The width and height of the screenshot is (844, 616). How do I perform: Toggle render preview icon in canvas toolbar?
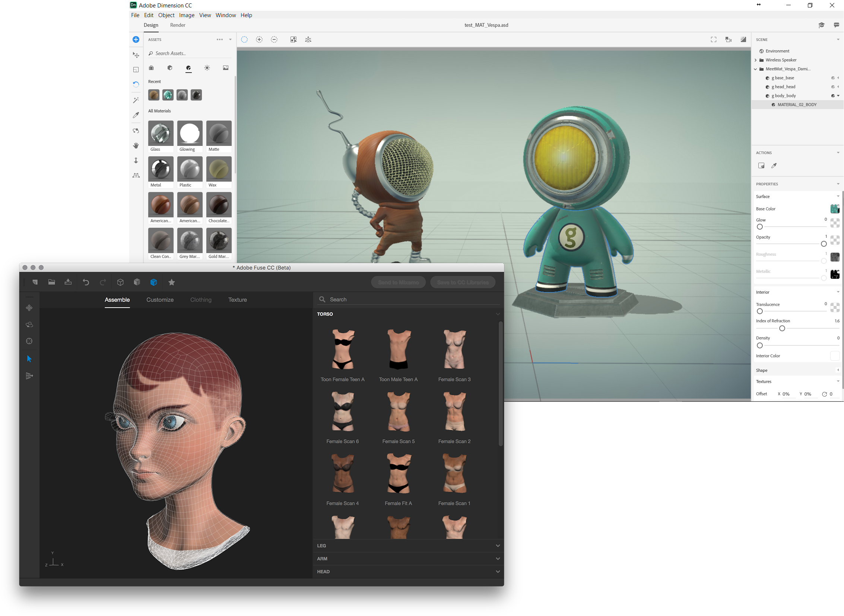[743, 39]
